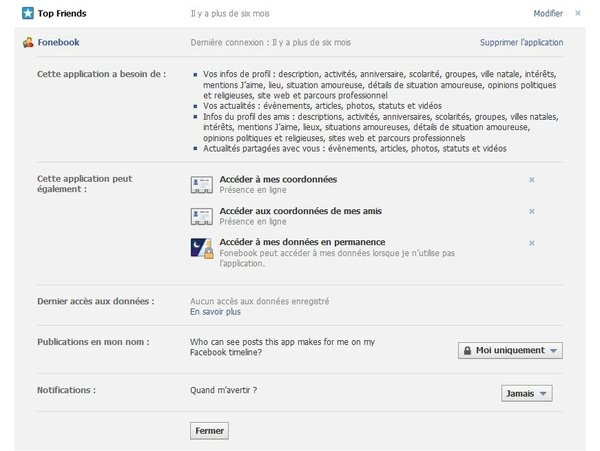The height and width of the screenshot is (451, 600).
Task: Click the 'Accéder à mes données en permanence' title
Action: tap(302, 242)
